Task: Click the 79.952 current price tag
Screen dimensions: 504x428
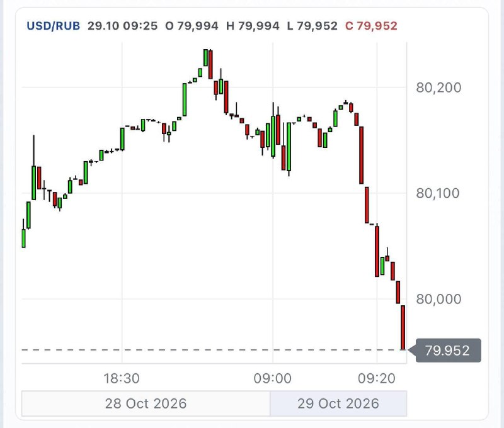Action: (447, 351)
